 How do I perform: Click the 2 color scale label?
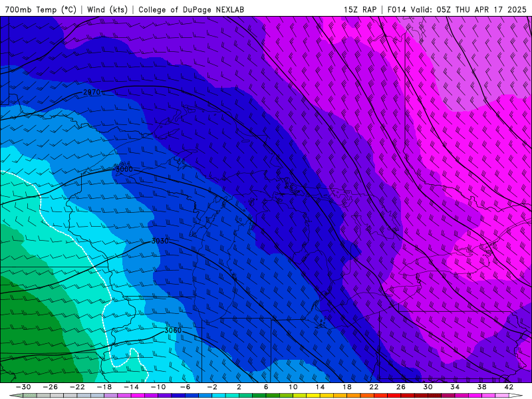tap(239, 387)
